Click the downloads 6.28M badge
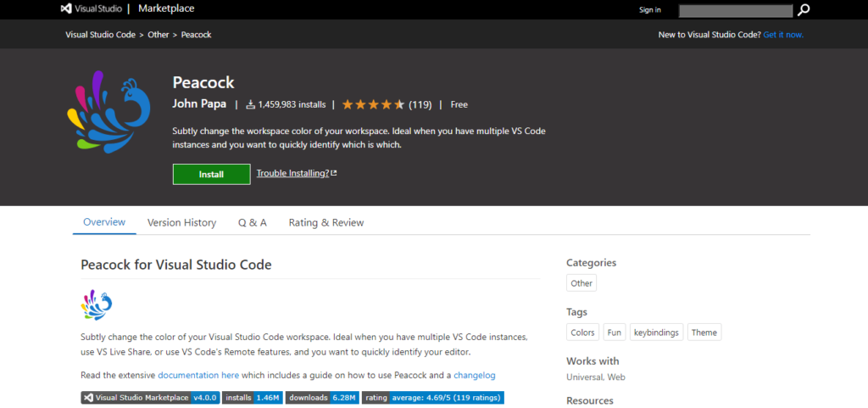The height and width of the screenshot is (408, 868). coord(321,397)
